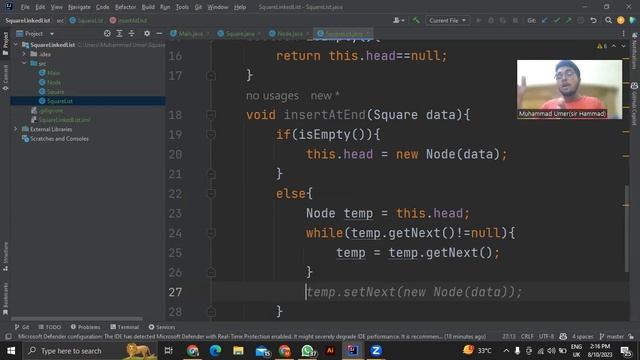Click the Rollback undo arrow icon
The width and height of the screenshot is (640, 360).
pyautogui.click(x=593, y=20)
